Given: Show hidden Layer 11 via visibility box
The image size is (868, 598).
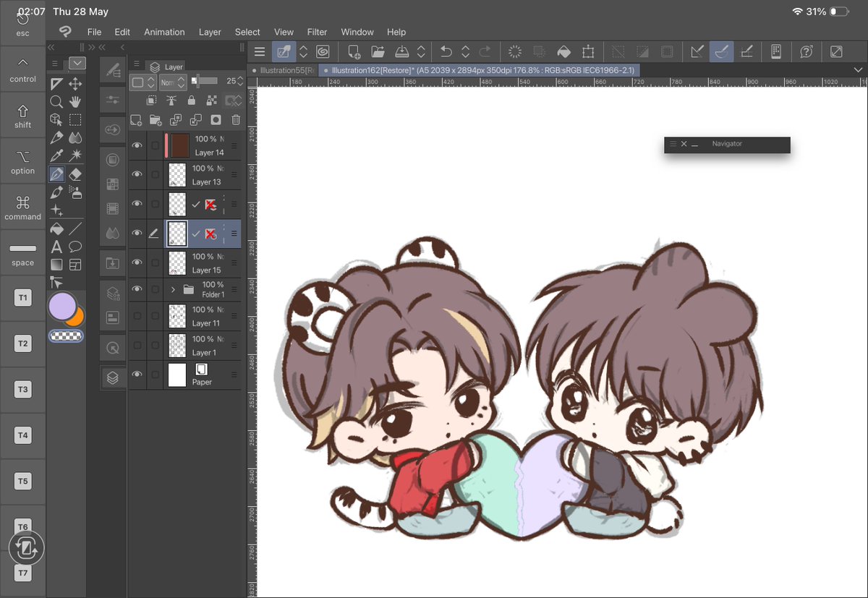Looking at the screenshot, I should pos(136,316).
